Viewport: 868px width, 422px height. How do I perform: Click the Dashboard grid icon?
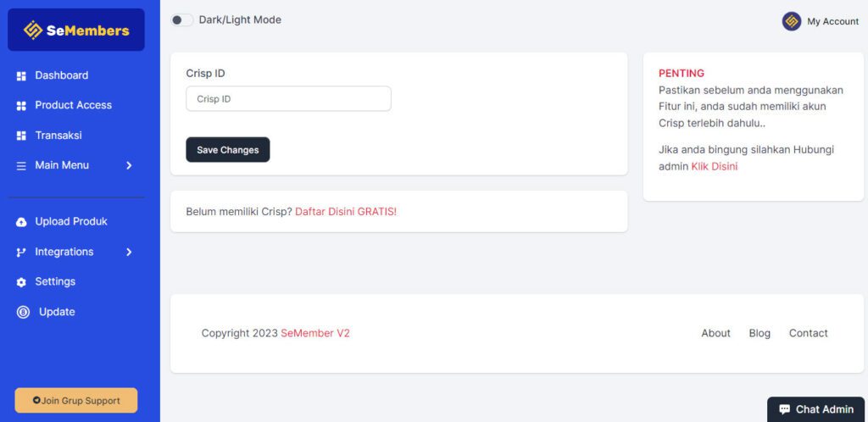click(21, 76)
